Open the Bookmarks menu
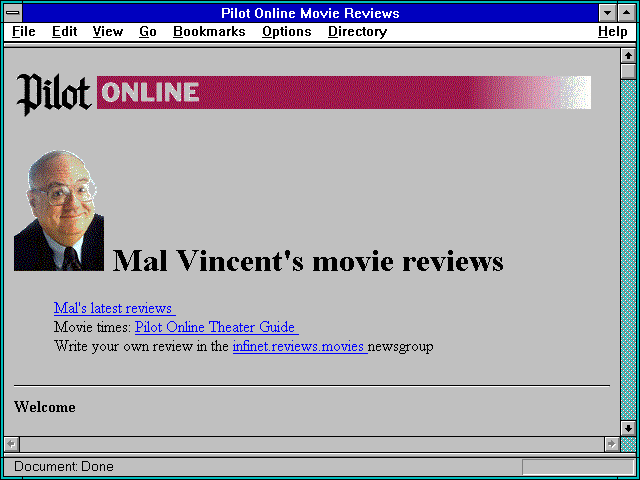The width and height of the screenshot is (640, 480). pyautogui.click(x=209, y=32)
